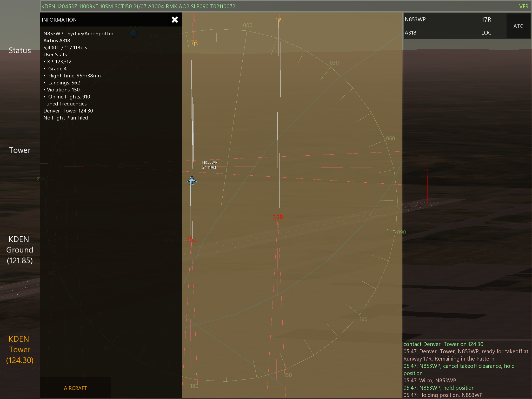Viewport: 532px width, 399px height.
Task: Click the 35R runway end marker
Action: (278, 217)
